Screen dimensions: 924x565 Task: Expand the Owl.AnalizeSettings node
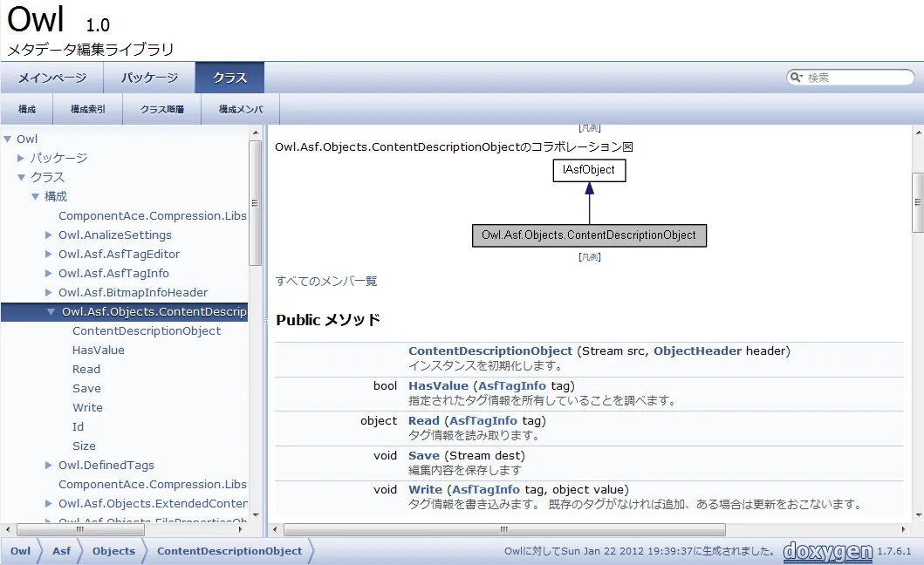click(x=47, y=235)
